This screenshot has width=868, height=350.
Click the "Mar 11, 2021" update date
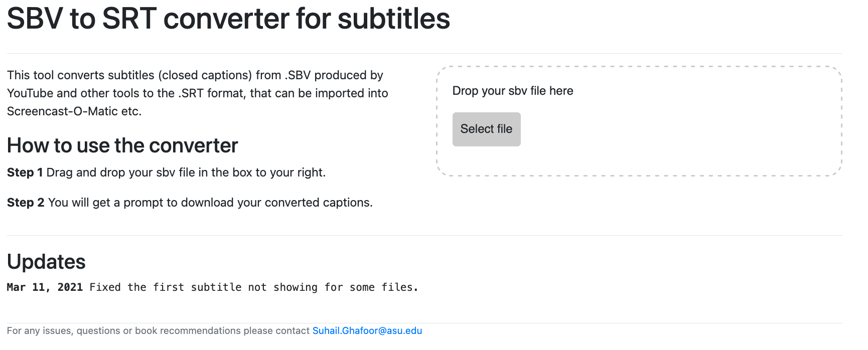coord(45,287)
